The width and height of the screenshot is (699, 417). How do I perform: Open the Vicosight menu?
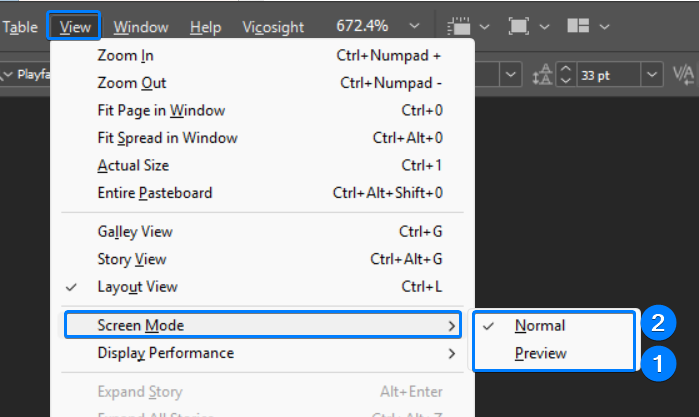273,27
